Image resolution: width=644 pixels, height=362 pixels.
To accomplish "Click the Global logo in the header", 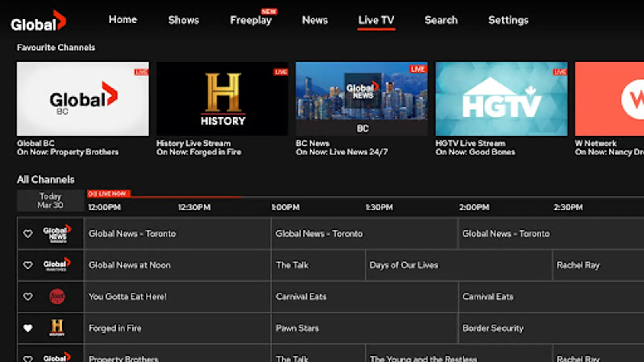I will [x=39, y=21].
